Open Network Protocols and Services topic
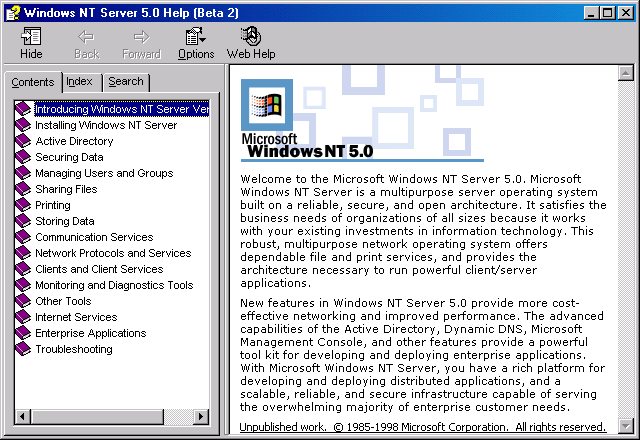 pos(113,253)
